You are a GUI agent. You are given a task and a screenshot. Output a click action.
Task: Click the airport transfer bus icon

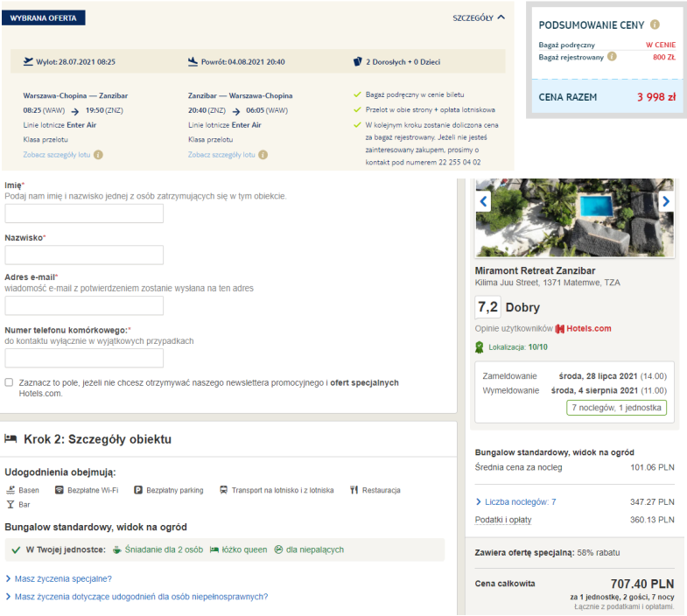[x=223, y=490]
